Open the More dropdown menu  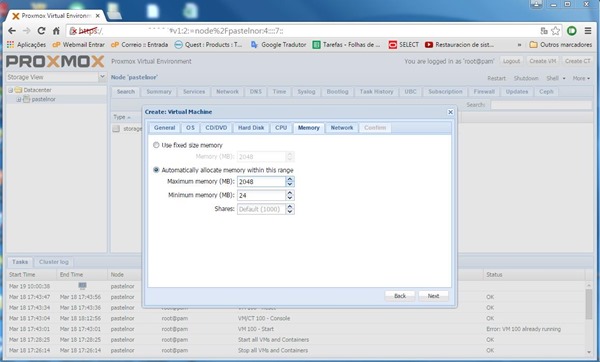(x=581, y=78)
